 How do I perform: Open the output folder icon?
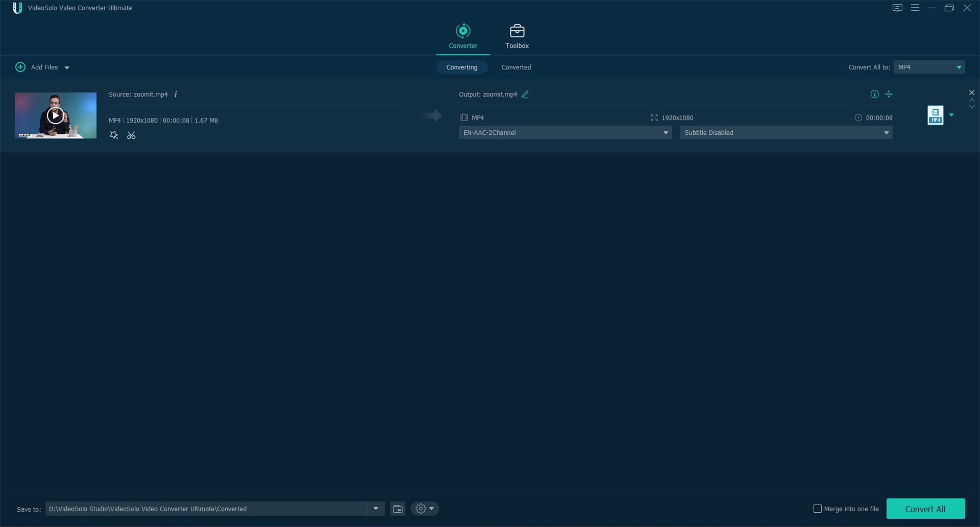coord(398,509)
